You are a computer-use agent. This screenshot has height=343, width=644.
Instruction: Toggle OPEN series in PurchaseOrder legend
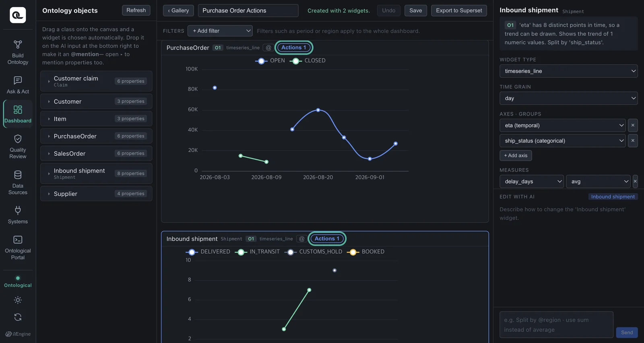(x=270, y=61)
